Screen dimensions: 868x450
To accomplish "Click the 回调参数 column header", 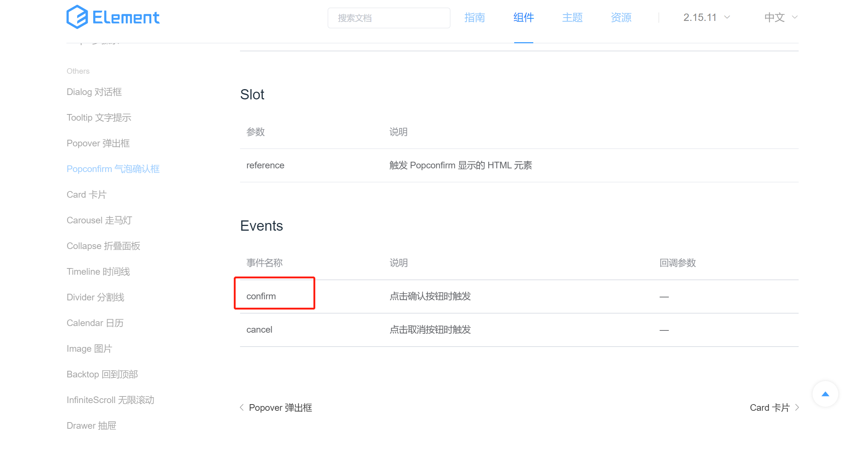I will [x=678, y=263].
